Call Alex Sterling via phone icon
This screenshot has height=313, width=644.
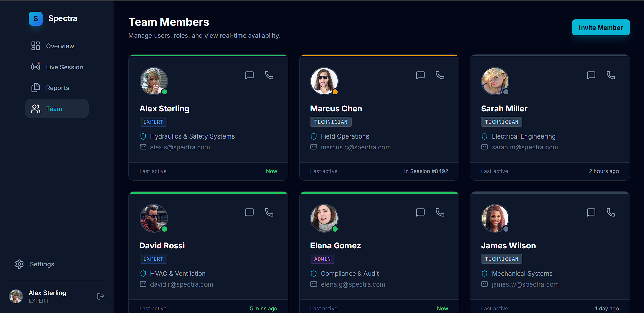(269, 75)
